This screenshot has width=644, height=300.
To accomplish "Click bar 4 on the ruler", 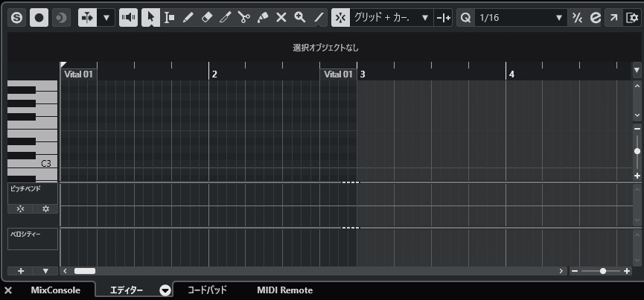I will (511, 74).
